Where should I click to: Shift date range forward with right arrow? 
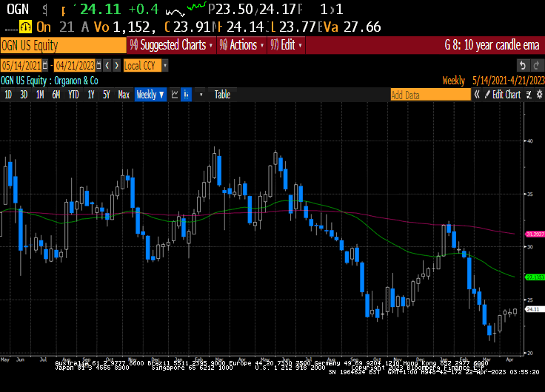pyautogui.click(x=117, y=65)
